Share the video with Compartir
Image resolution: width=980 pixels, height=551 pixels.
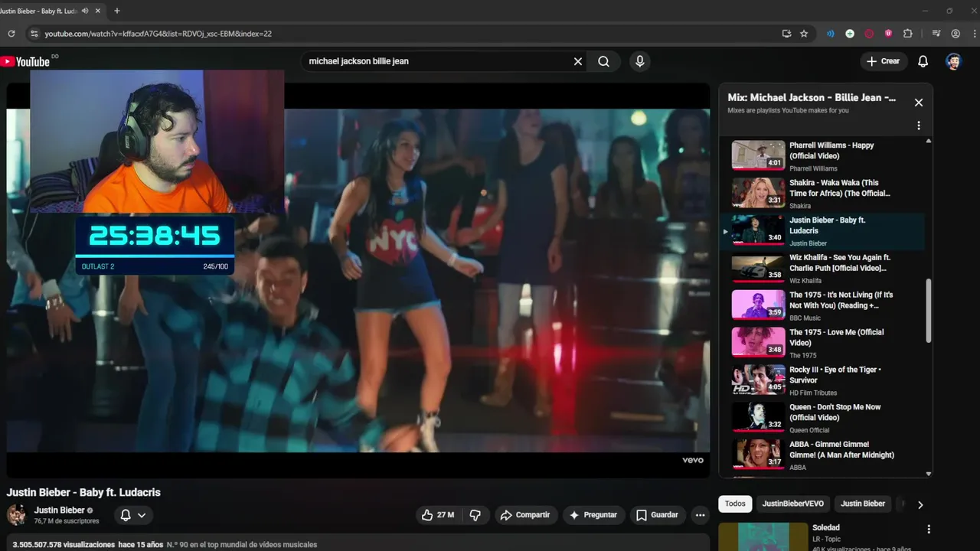click(526, 515)
